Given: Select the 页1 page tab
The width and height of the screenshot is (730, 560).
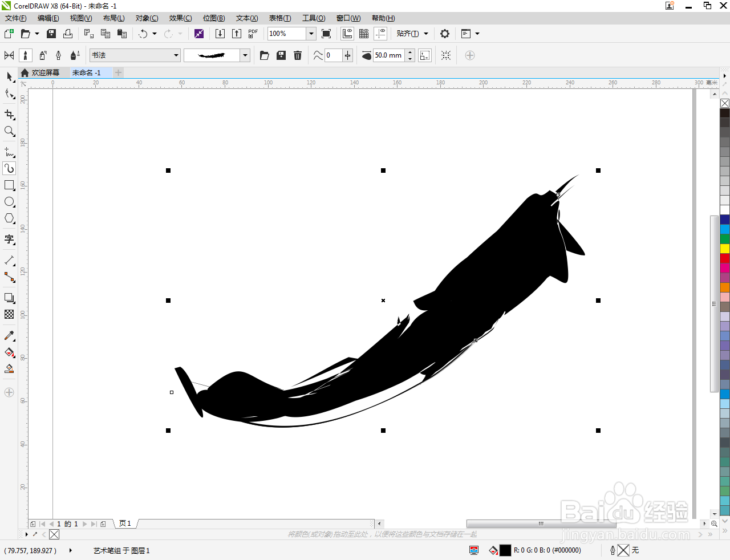Looking at the screenshot, I should [x=125, y=524].
